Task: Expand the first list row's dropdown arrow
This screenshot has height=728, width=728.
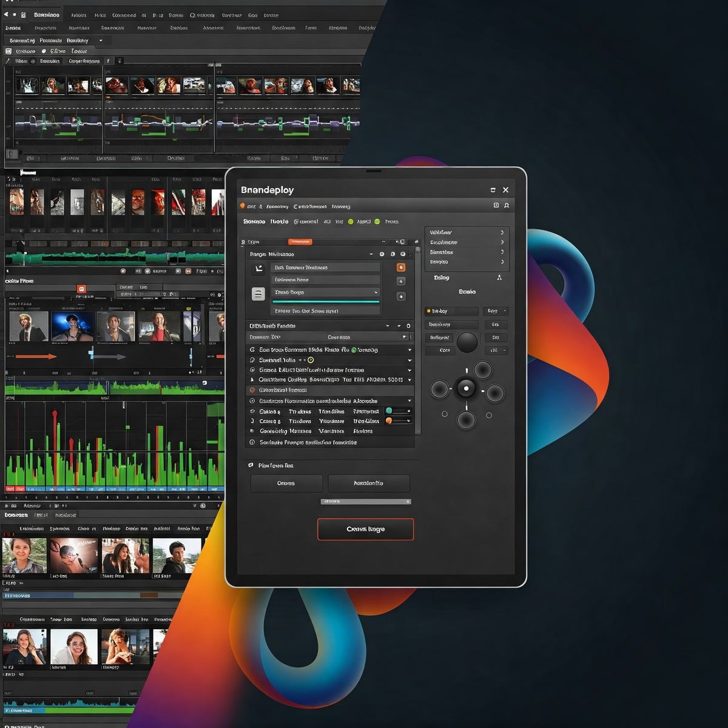Action: 409,350
